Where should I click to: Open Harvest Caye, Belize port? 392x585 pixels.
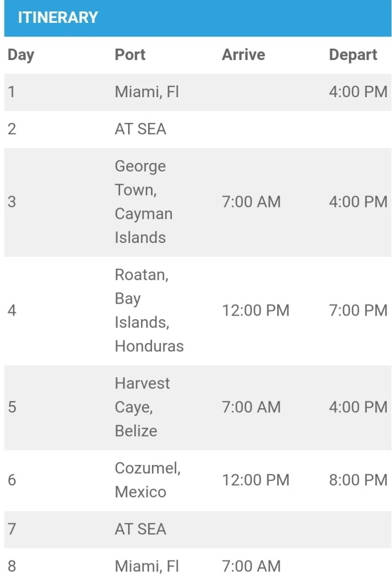[x=142, y=407]
